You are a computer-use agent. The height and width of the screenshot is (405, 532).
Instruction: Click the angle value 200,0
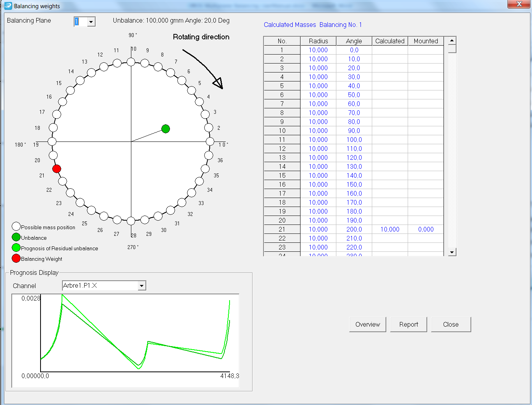[354, 229]
